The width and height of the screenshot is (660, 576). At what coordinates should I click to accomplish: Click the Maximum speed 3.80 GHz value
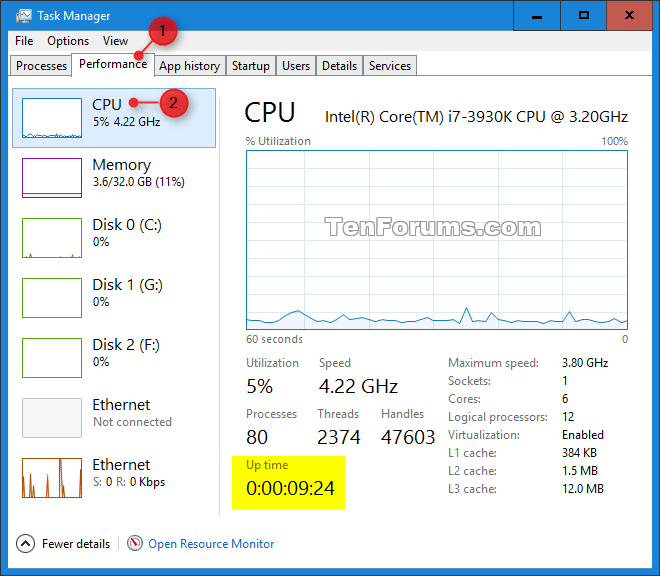(x=585, y=363)
